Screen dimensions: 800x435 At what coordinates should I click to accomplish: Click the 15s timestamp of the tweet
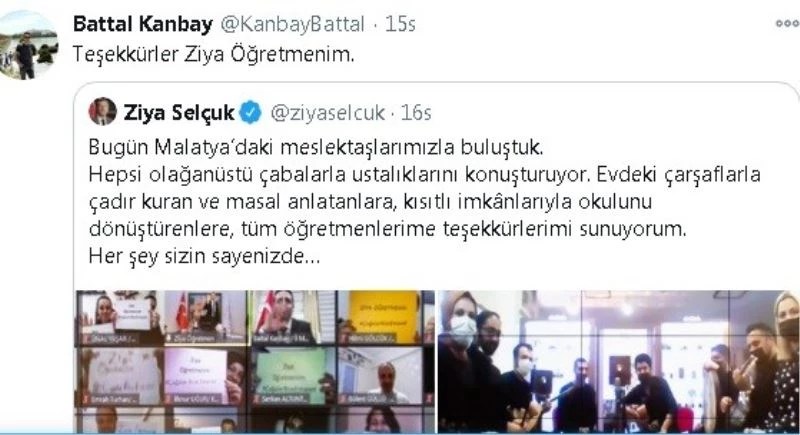(401, 24)
